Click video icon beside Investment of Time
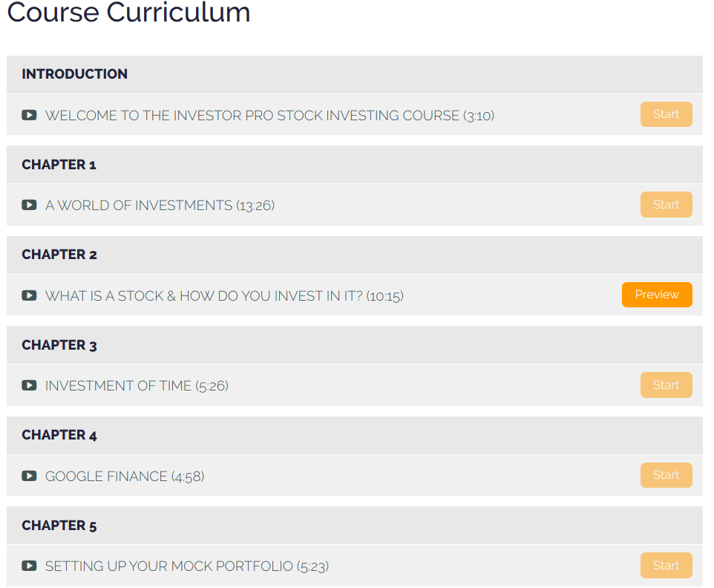Image resolution: width=714 pixels, height=588 pixels. [x=29, y=385]
